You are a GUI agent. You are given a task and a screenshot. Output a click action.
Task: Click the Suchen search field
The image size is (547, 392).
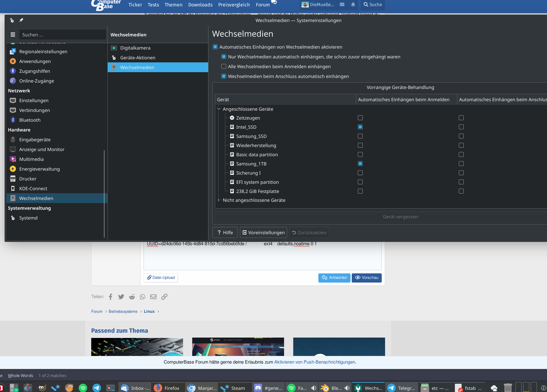tap(62, 35)
